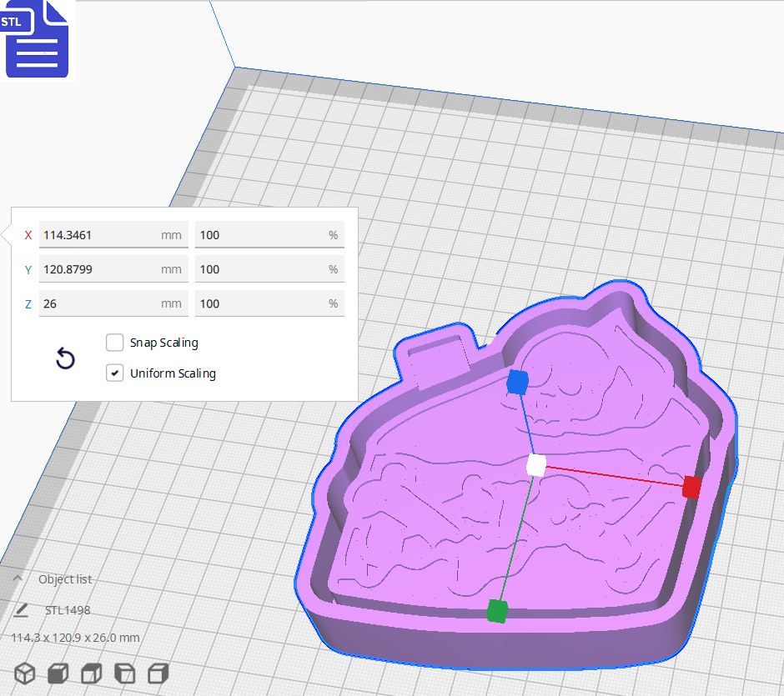Collapse the Object list chevron
This screenshot has width=784, height=696.
tap(18, 578)
